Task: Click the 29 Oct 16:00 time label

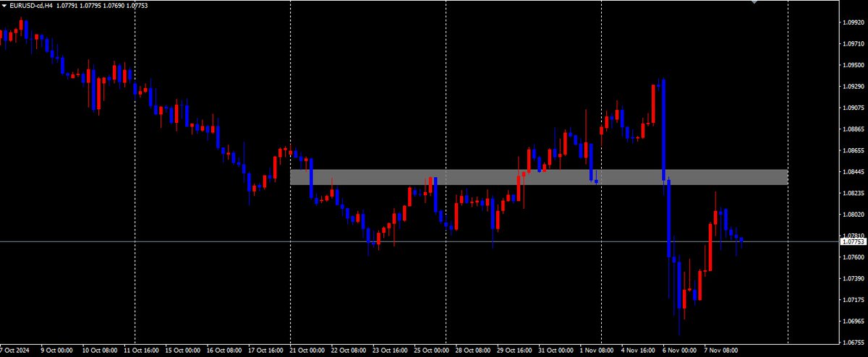Action: (x=515, y=350)
